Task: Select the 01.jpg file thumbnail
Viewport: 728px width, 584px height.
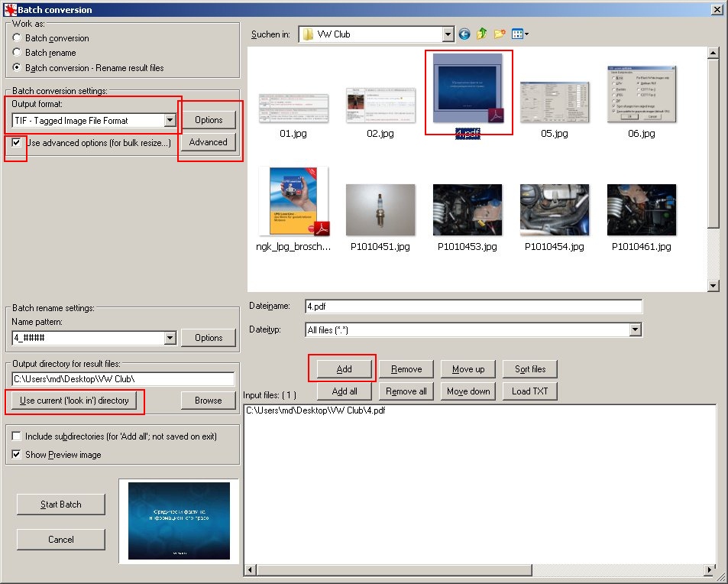Action: tap(294, 105)
